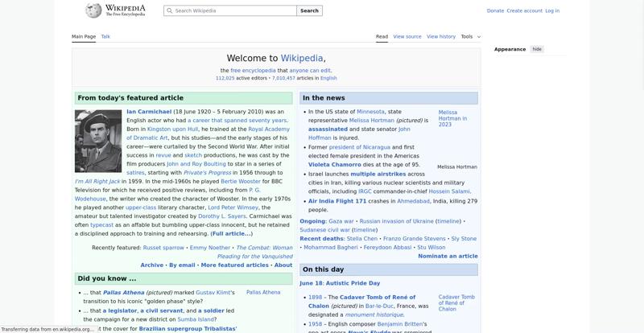Select the Main Page tab

(x=84, y=36)
